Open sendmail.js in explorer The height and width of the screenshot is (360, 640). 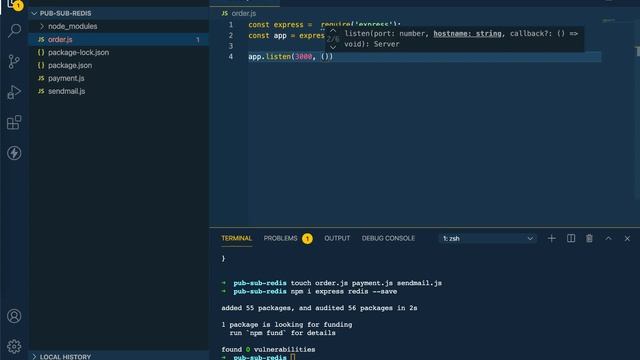[x=118, y=91]
